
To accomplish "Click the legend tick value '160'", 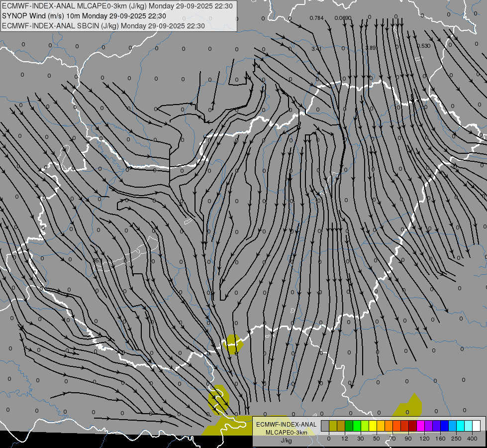I will coord(440,439).
